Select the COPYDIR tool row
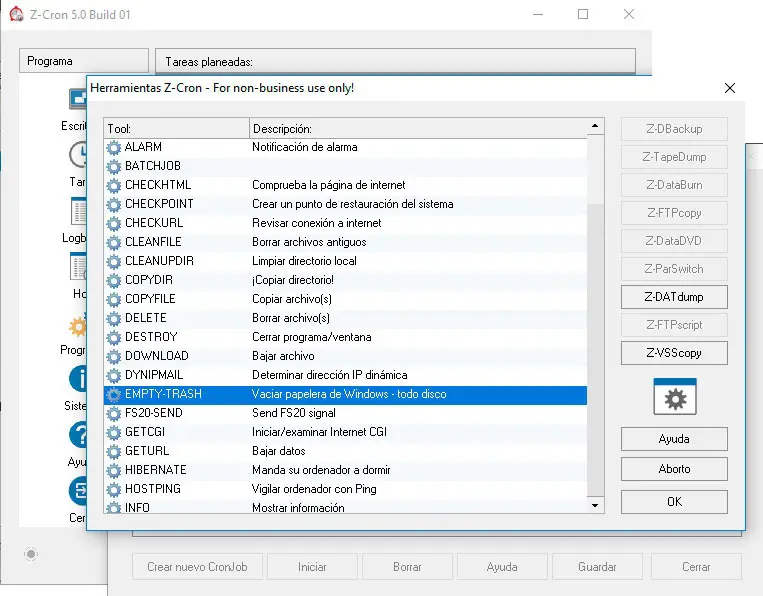The height and width of the screenshot is (596, 763). click(x=345, y=280)
